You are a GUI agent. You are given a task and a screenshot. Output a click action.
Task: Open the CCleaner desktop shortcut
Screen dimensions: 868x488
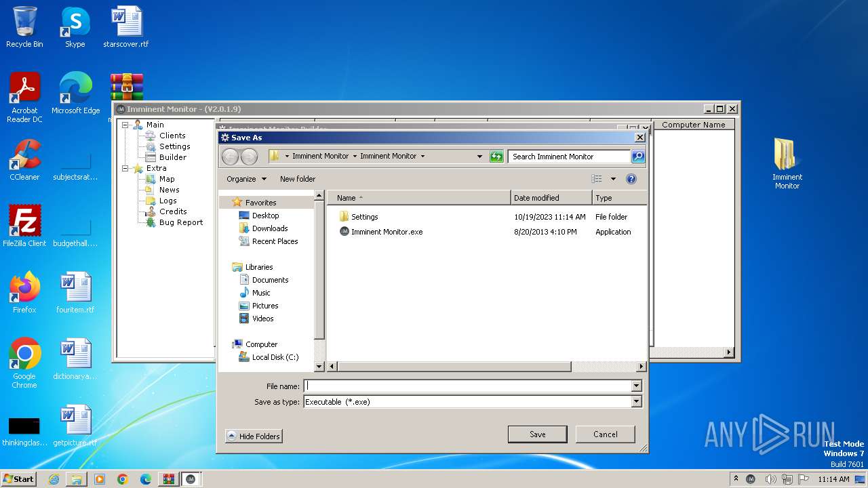coord(24,160)
